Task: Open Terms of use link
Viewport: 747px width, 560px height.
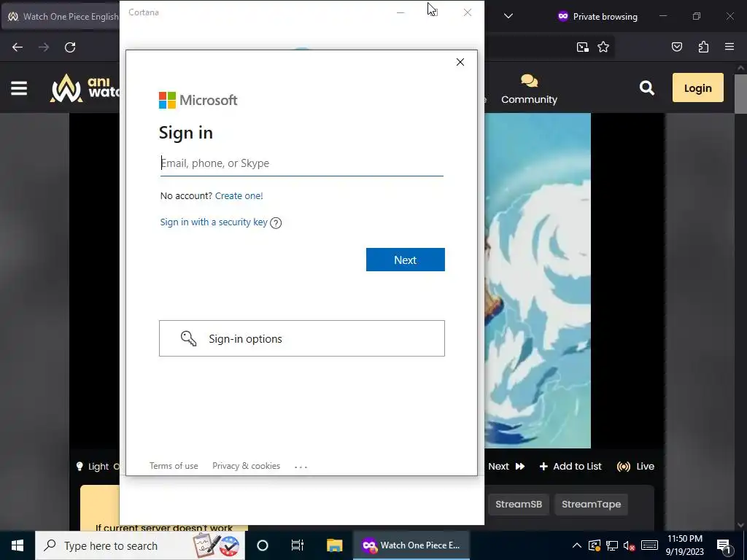Action: (174, 466)
